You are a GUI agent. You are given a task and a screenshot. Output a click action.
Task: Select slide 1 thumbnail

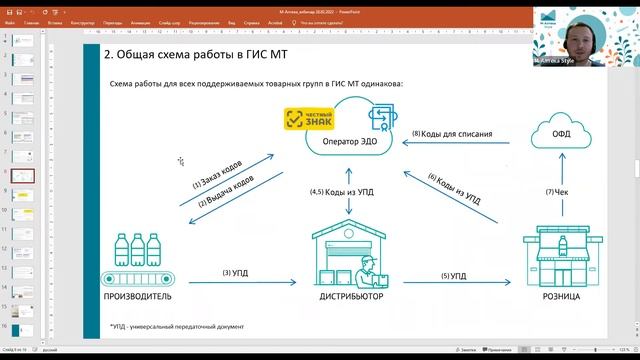point(22,41)
